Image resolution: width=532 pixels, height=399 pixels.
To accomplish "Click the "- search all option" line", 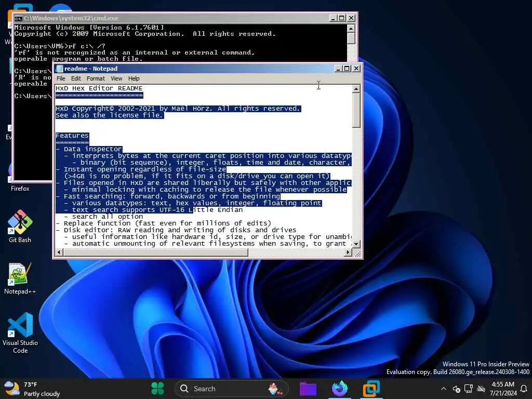I will [x=103, y=217].
